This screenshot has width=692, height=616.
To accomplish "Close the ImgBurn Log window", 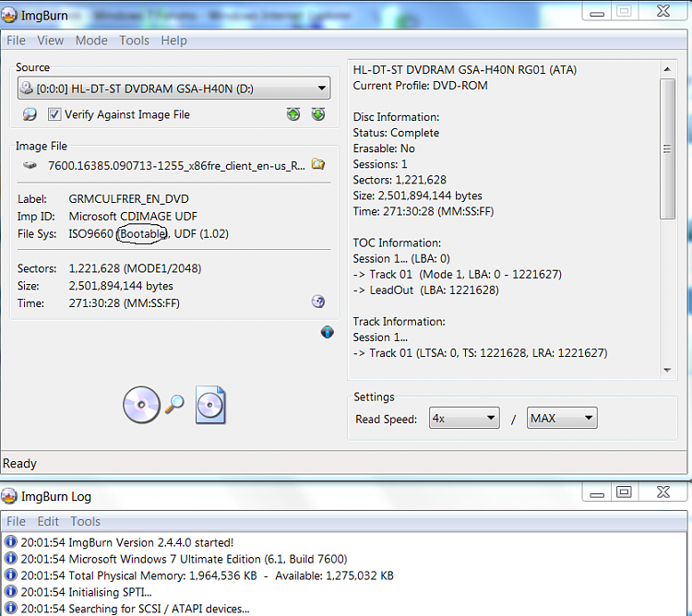I will (x=662, y=492).
